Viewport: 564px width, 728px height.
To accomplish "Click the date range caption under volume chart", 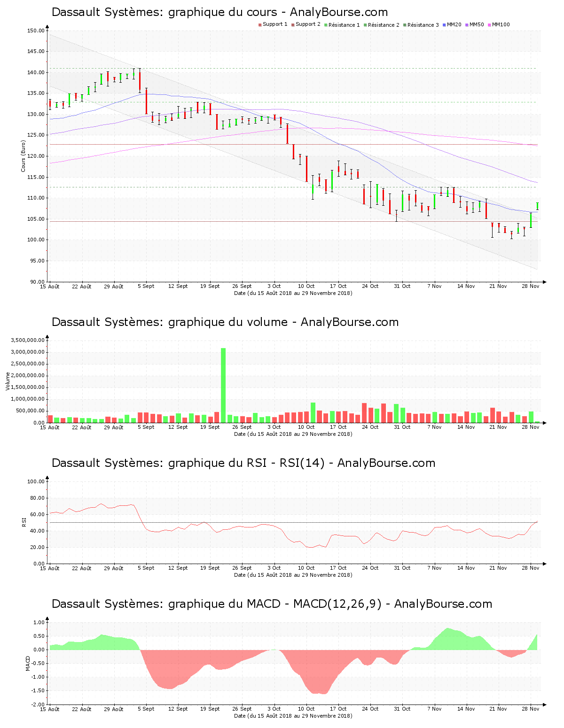I will pos(293,434).
